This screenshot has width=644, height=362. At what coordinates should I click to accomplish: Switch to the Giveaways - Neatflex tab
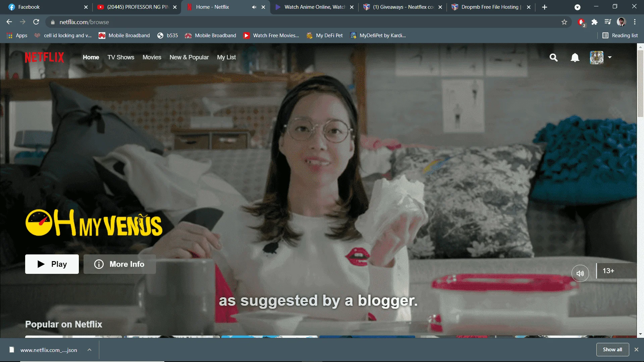pos(402,7)
